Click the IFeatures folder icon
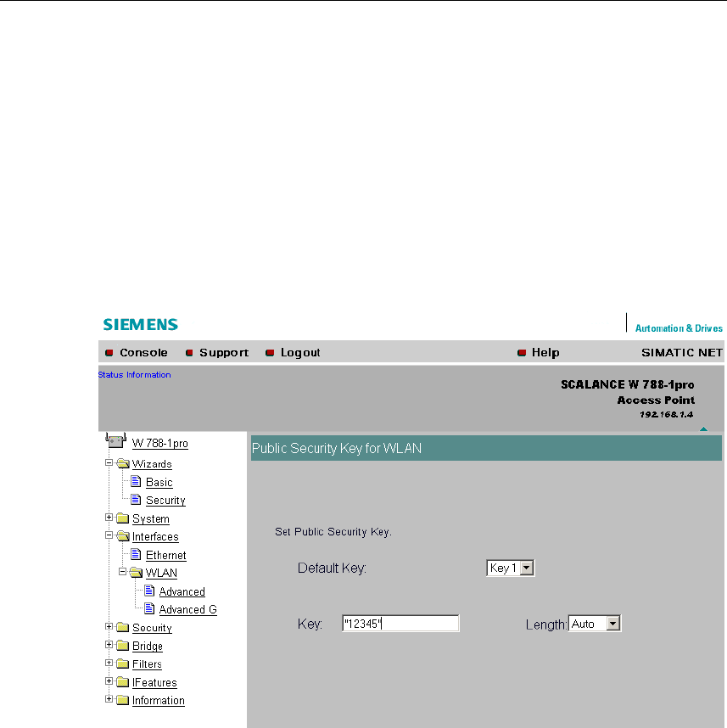This screenshot has width=727, height=728. pos(122,681)
